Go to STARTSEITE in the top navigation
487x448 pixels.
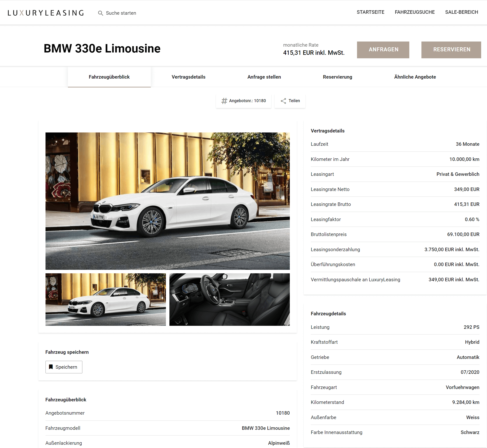coord(370,12)
